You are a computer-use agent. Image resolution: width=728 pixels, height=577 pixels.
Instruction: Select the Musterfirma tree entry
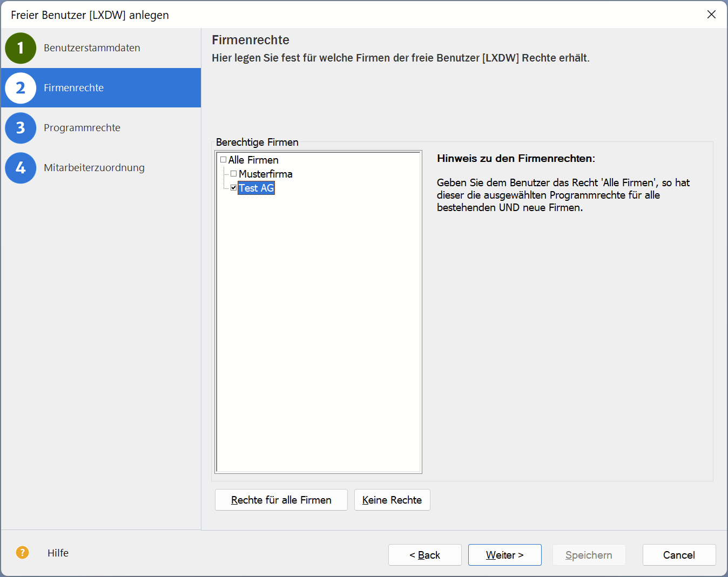tap(266, 174)
